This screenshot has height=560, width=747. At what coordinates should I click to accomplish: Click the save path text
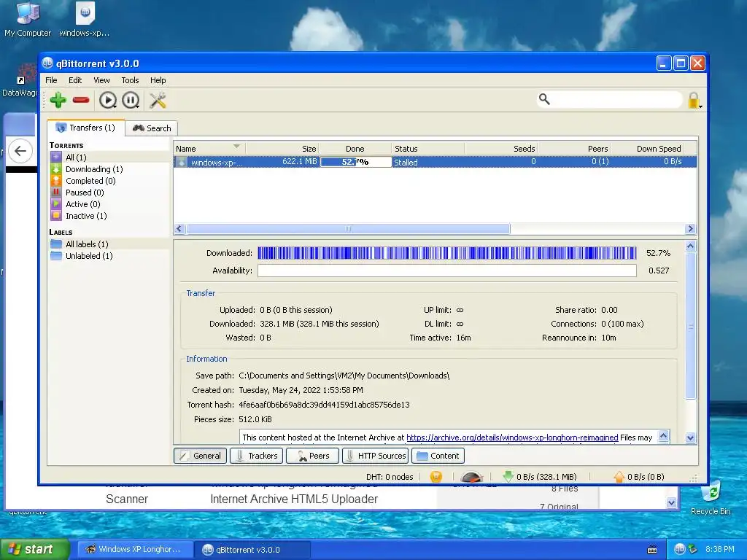click(344, 376)
